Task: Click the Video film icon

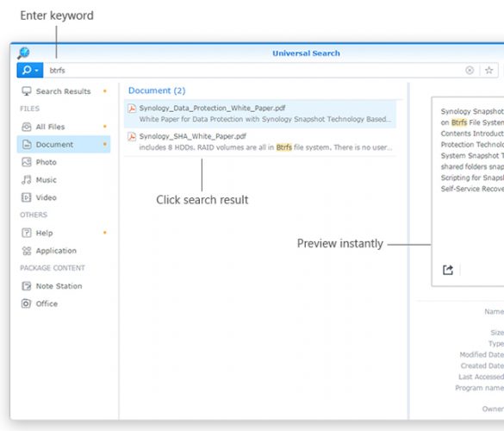Action: pyautogui.click(x=27, y=197)
